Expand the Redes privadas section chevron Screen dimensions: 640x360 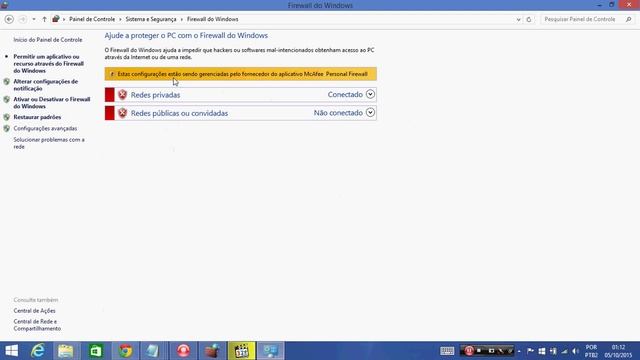click(x=370, y=94)
